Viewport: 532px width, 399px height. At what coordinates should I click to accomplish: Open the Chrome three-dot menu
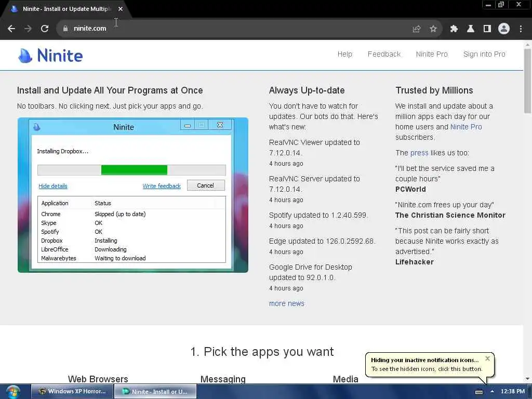tap(521, 29)
